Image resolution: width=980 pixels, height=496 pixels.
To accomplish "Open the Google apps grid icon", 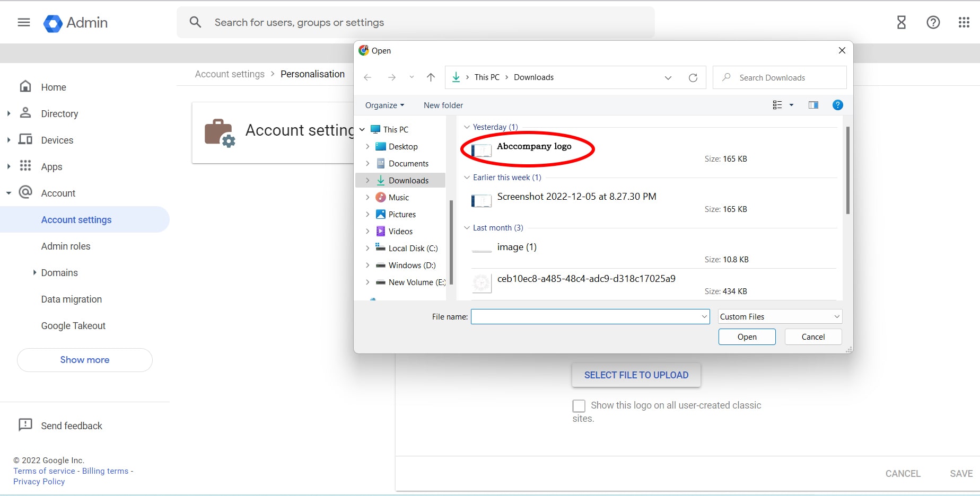I will pos(964,22).
